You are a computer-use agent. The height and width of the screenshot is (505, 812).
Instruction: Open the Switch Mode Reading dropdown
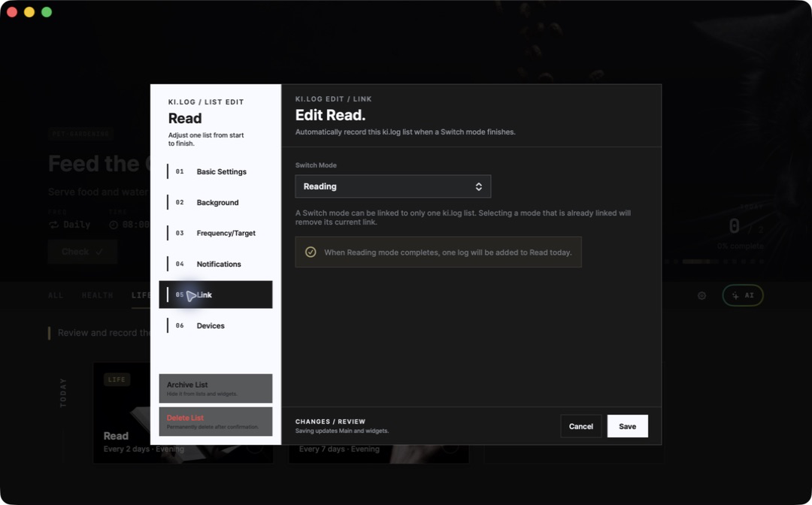393,186
